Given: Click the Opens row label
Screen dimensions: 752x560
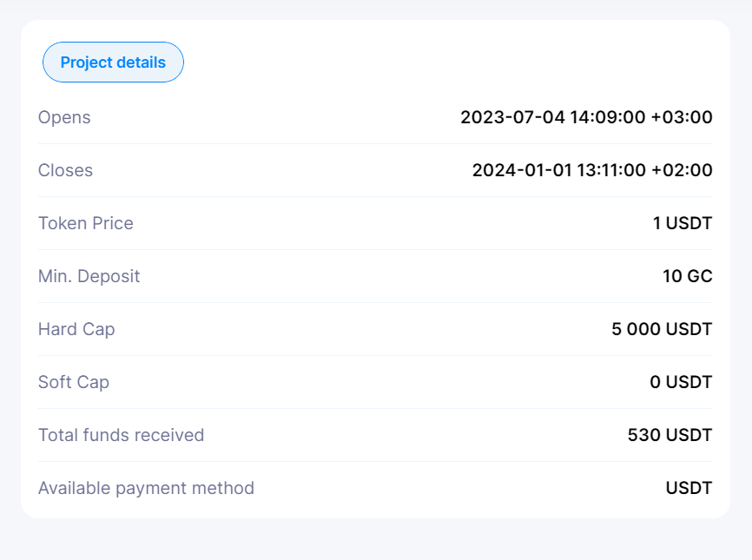Looking at the screenshot, I should [x=64, y=117].
